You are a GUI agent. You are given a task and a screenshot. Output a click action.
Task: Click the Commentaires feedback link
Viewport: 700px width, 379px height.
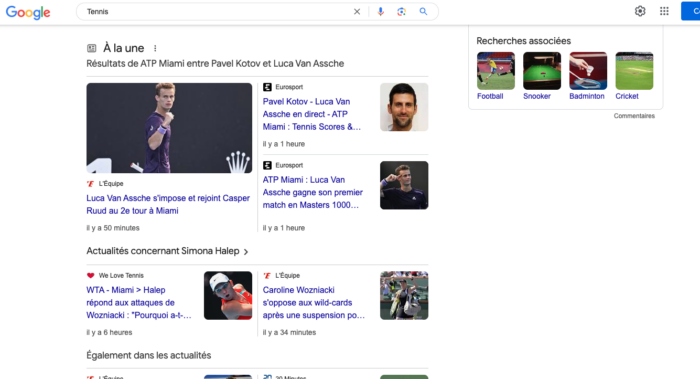point(634,116)
